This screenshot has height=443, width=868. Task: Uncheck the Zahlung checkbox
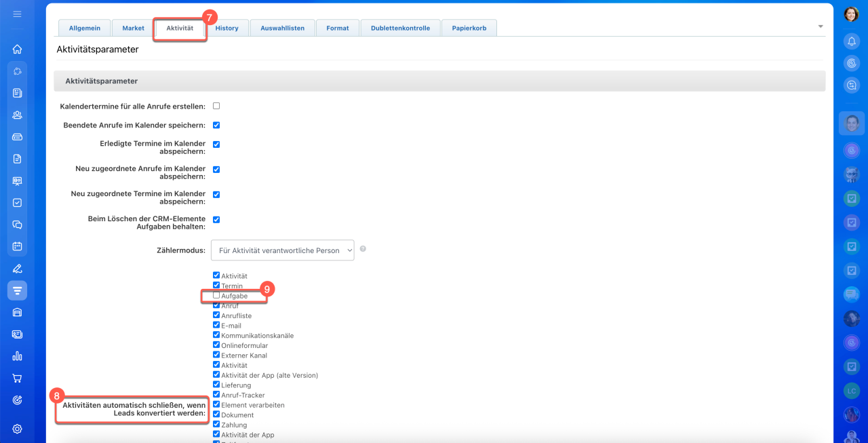point(216,425)
